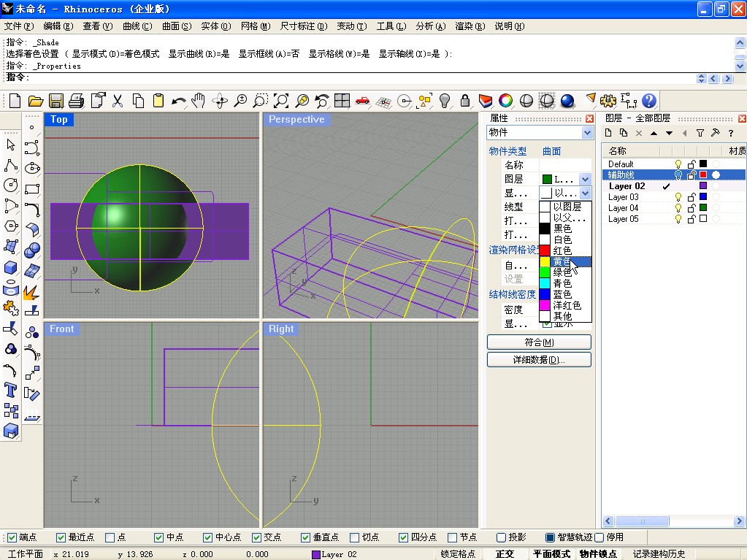Click the 符合(M) button
Viewport: 747px width, 560px height.
point(539,342)
